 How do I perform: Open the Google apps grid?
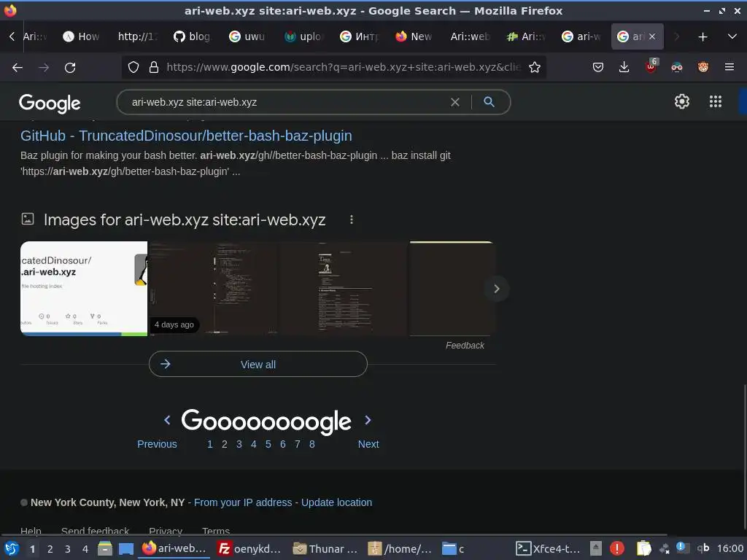pos(715,101)
